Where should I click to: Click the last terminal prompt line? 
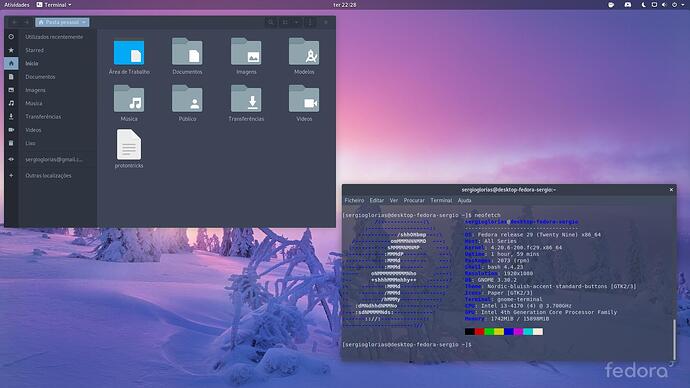pos(407,344)
